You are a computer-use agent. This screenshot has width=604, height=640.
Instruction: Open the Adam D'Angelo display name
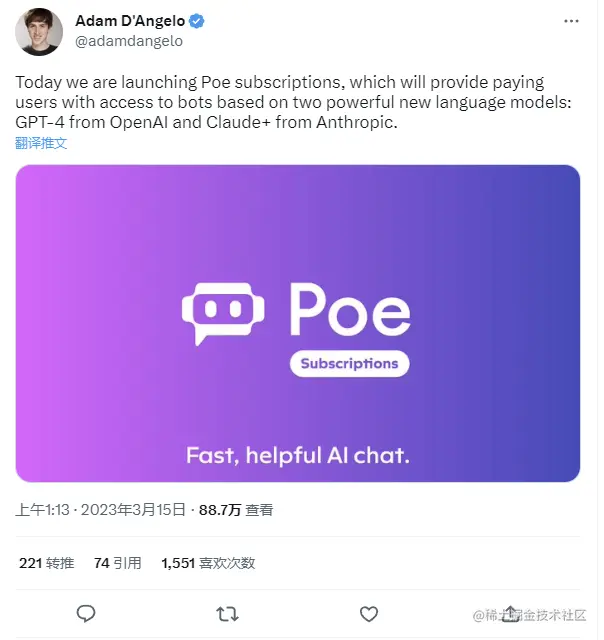pyautogui.click(x=130, y=21)
